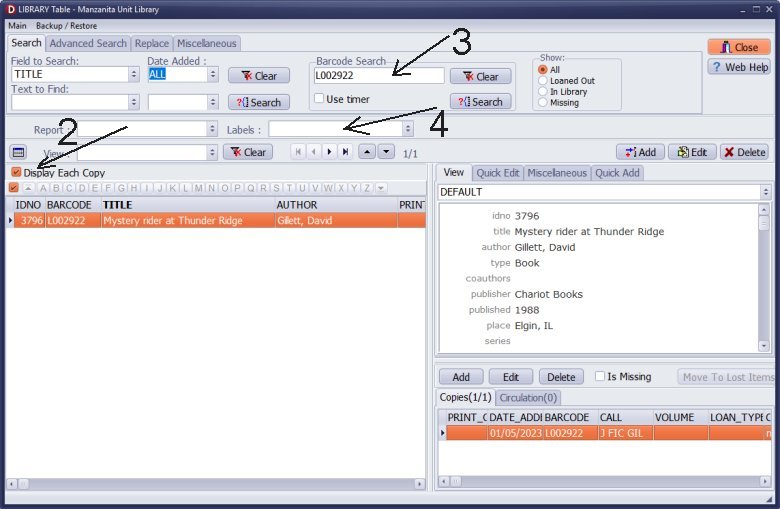Sort by the TITLE column header
780x509 pixels.
[x=188, y=205]
